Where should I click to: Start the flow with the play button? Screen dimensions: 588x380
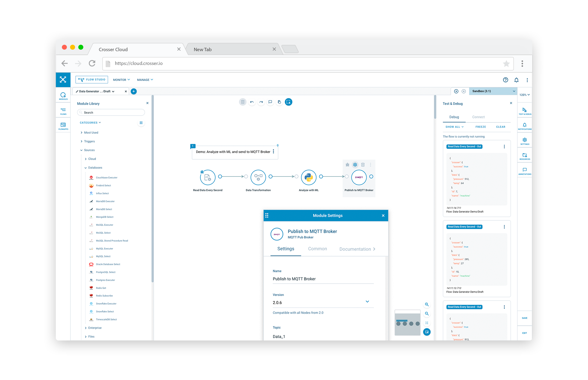coord(456,91)
